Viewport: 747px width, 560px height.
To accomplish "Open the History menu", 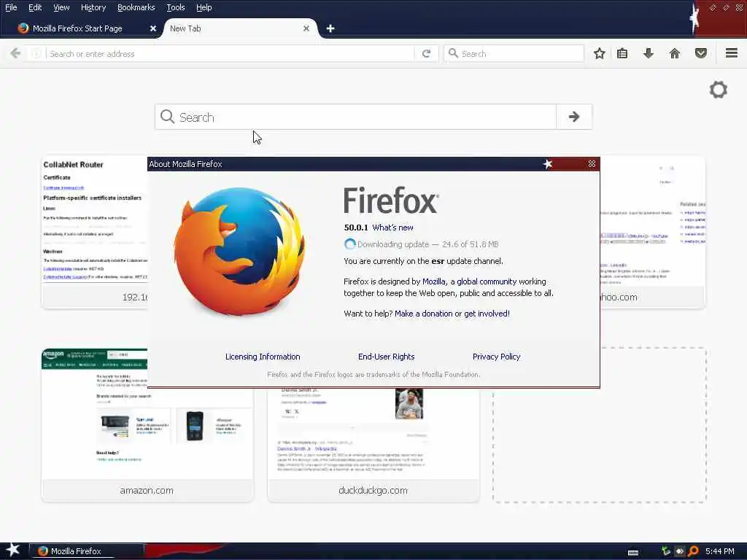I will pyautogui.click(x=93, y=7).
